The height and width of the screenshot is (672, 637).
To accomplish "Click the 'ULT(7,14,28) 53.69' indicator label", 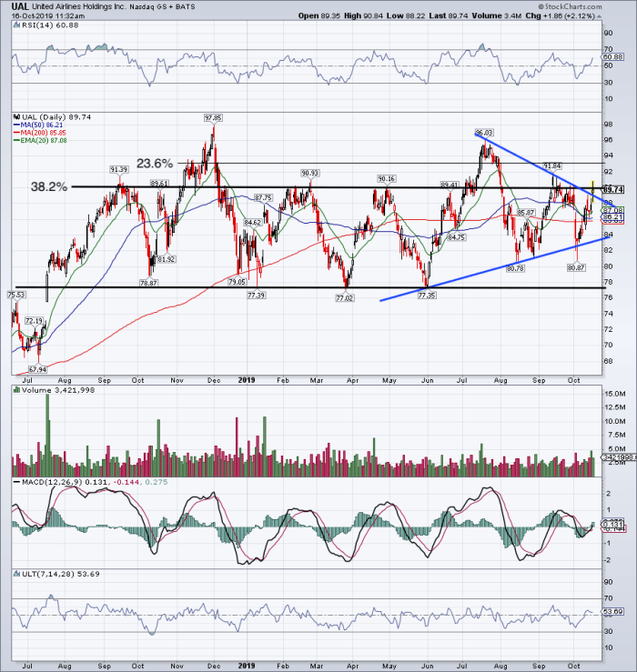I will pyautogui.click(x=60, y=574).
